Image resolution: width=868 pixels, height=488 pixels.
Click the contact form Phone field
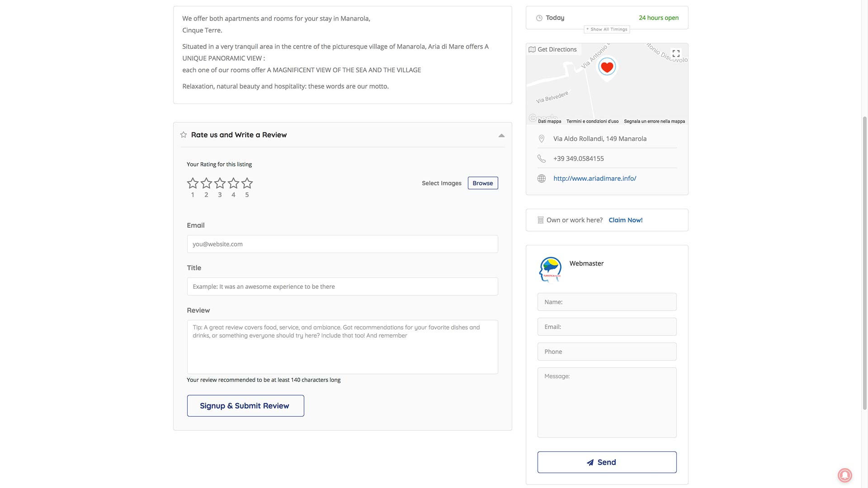(x=607, y=352)
